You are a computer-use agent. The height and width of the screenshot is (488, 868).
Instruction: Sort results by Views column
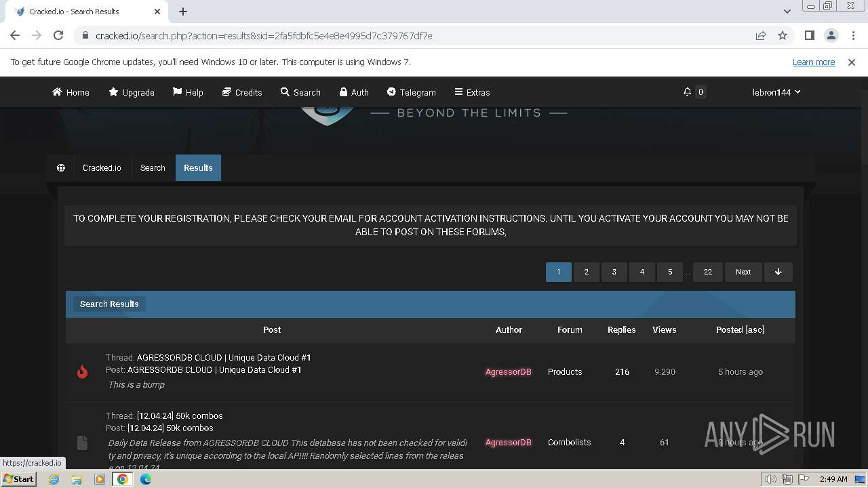point(664,329)
